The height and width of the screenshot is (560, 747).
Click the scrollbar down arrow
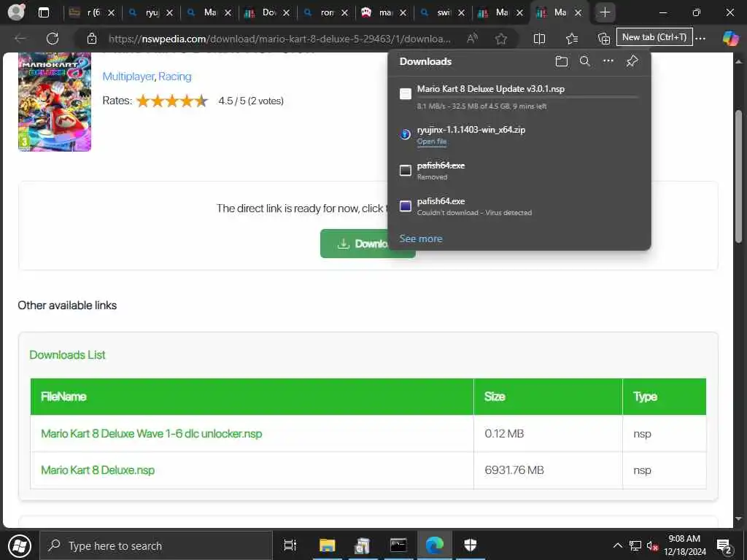pyautogui.click(x=738, y=518)
